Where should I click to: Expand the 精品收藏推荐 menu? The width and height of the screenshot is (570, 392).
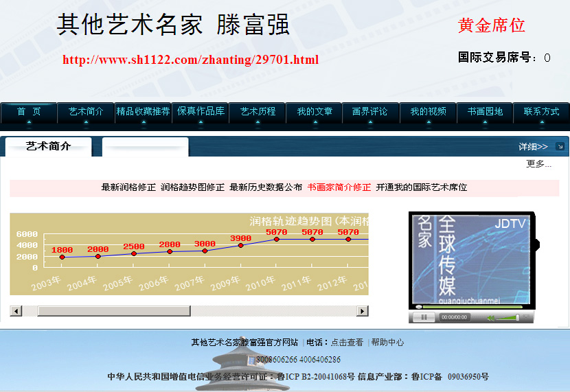(x=143, y=111)
